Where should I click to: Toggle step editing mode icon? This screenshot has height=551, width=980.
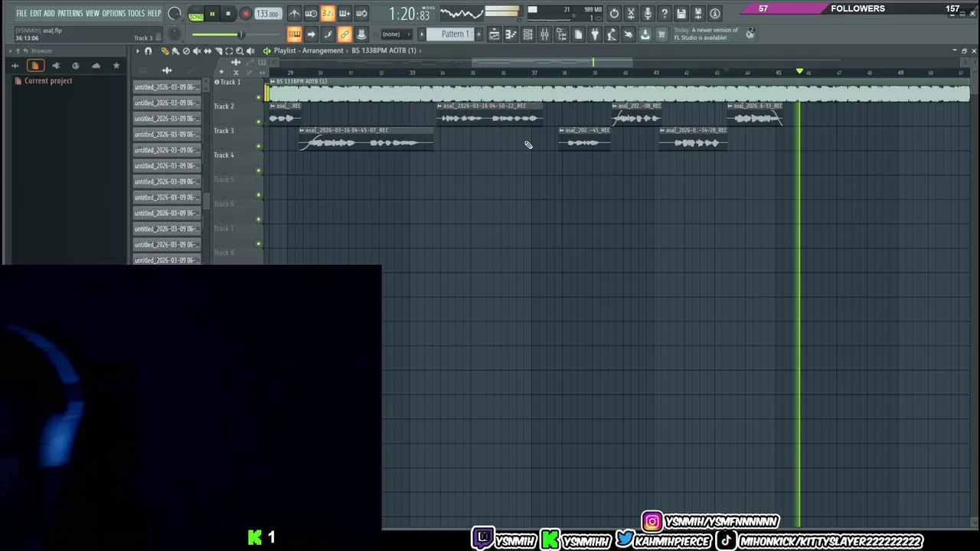[x=328, y=34]
